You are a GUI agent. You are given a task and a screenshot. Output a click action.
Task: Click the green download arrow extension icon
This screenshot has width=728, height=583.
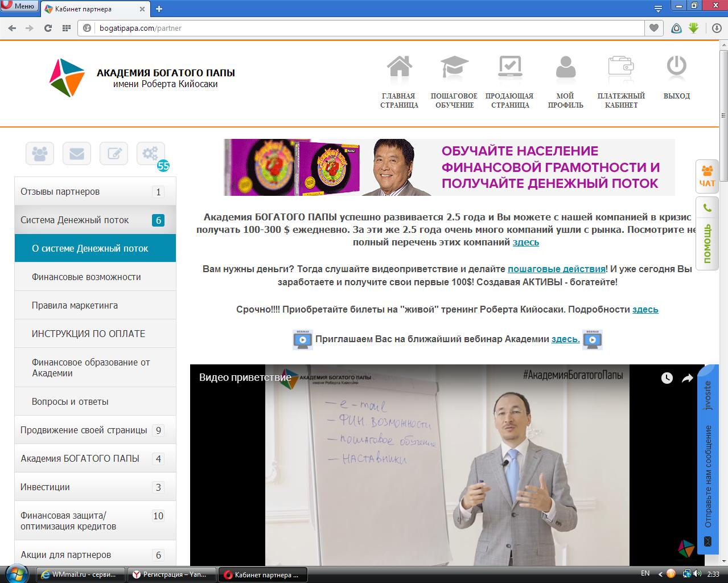(693, 28)
